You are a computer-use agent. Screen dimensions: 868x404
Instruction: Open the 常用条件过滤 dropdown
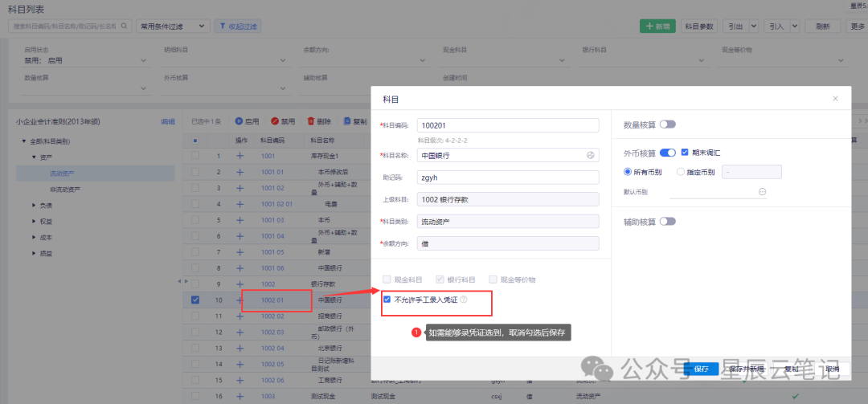[x=174, y=26]
